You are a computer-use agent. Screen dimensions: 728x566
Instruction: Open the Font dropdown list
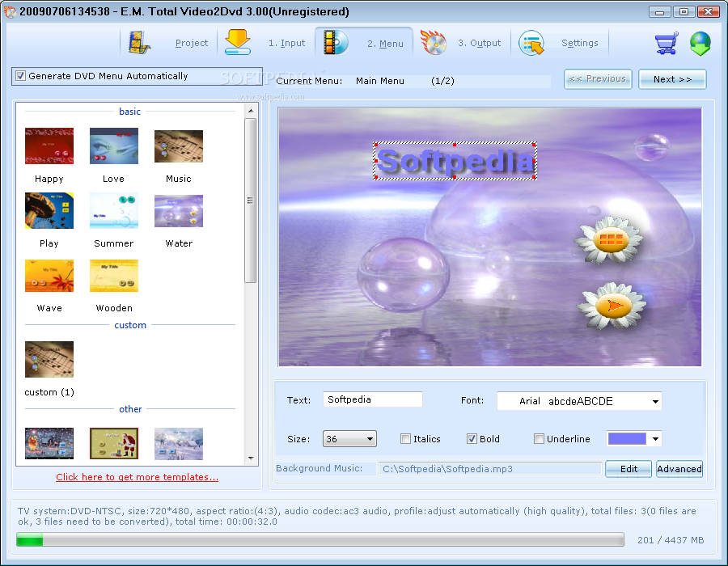[x=579, y=401]
